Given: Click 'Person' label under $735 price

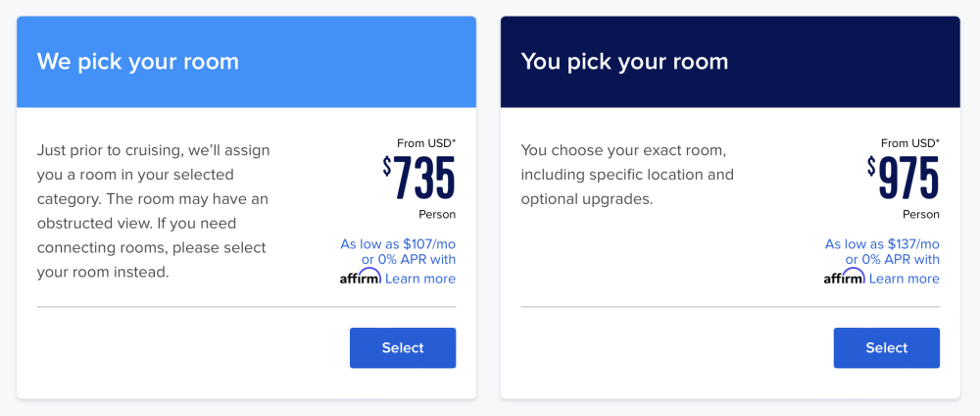Looking at the screenshot, I should point(437,215).
